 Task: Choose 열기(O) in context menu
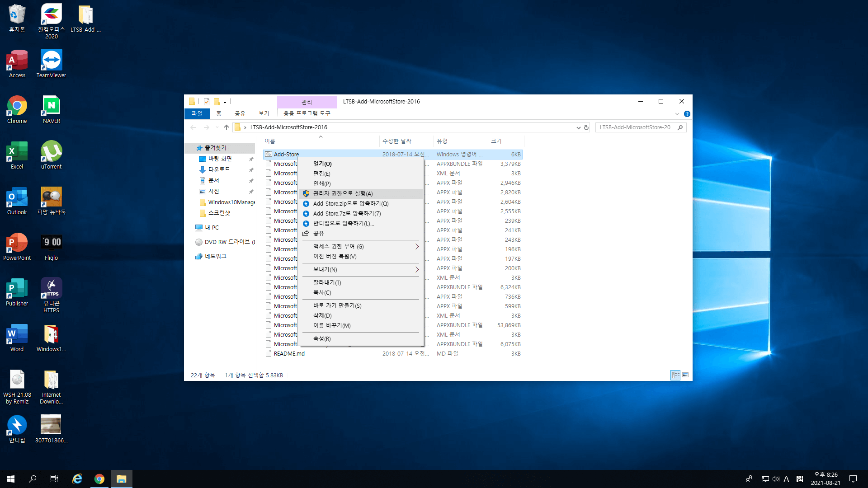point(361,164)
